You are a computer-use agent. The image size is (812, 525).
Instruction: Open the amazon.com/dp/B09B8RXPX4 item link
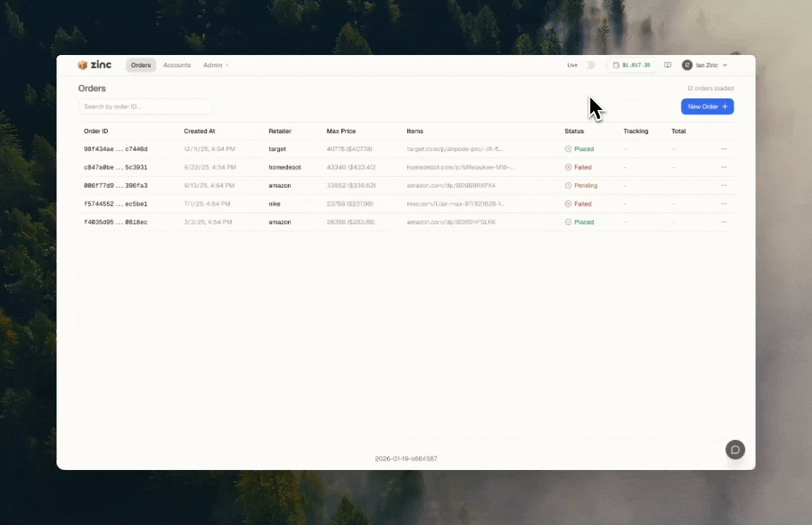tap(451, 186)
